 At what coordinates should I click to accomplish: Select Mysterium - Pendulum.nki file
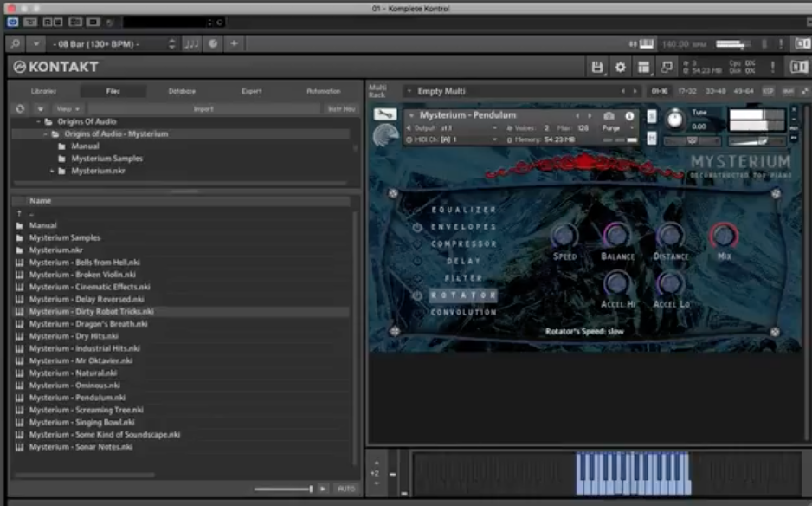pyautogui.click(x=77, y=398)
